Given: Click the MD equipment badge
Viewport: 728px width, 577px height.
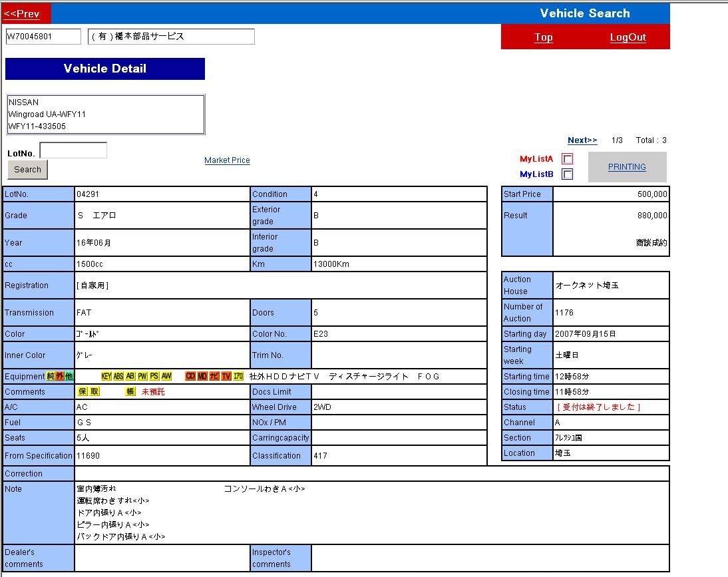Looking at the screenshot, I should (x=202, y=376).
